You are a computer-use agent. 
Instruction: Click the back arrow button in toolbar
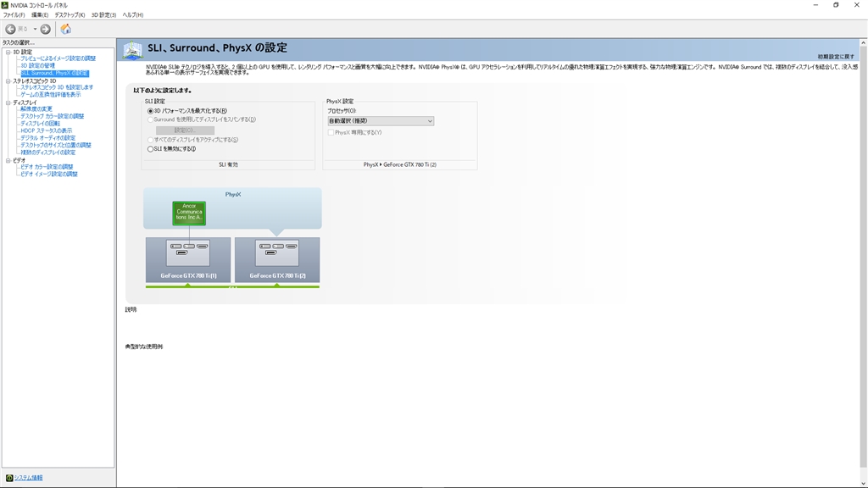coord(10,29)
